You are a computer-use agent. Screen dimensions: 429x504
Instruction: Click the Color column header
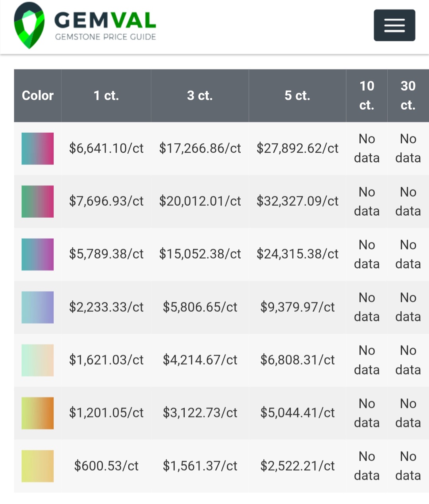(38, 96)
